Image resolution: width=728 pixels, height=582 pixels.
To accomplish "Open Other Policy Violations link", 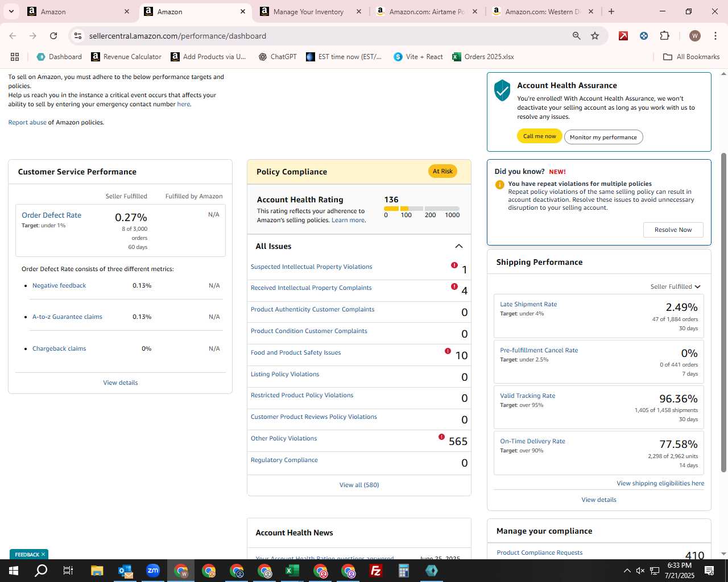I will pos(284,438).
